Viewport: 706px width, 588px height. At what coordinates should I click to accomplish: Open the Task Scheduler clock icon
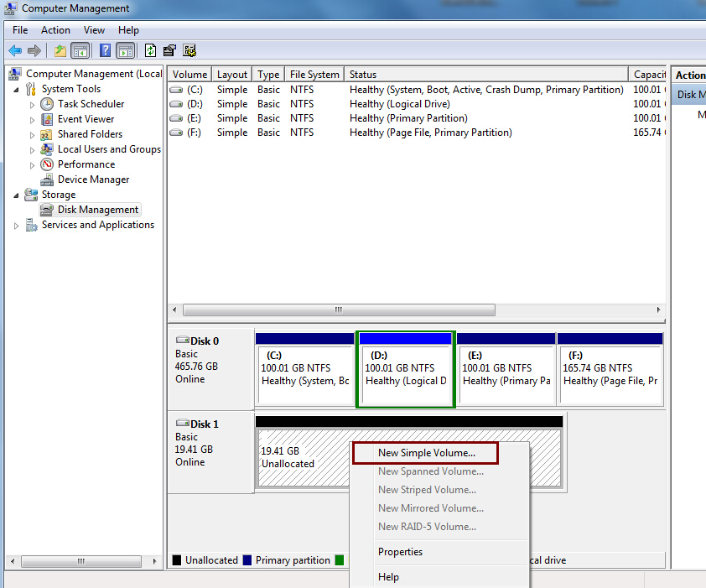pos(47,104)
